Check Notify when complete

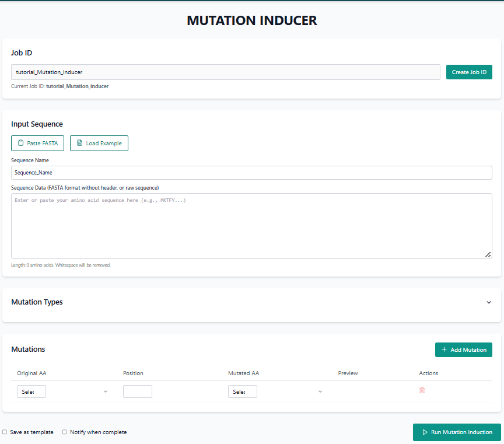(65, 432)
